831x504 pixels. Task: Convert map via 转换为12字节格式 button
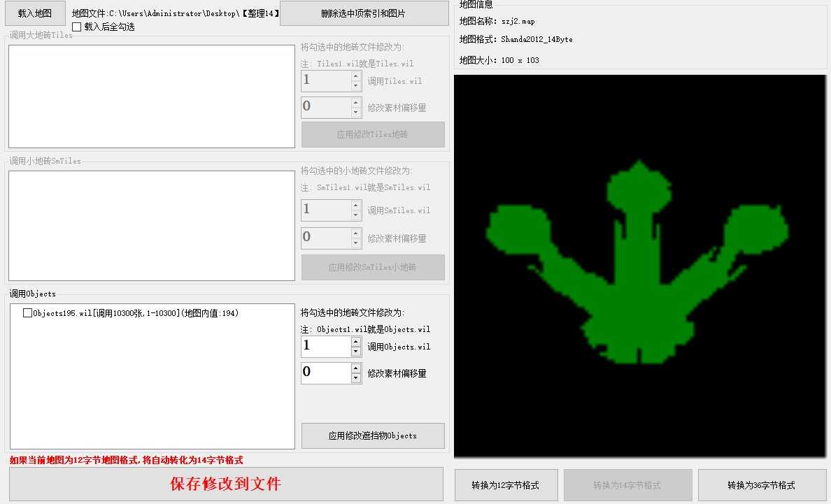click(x=506, y=485)
